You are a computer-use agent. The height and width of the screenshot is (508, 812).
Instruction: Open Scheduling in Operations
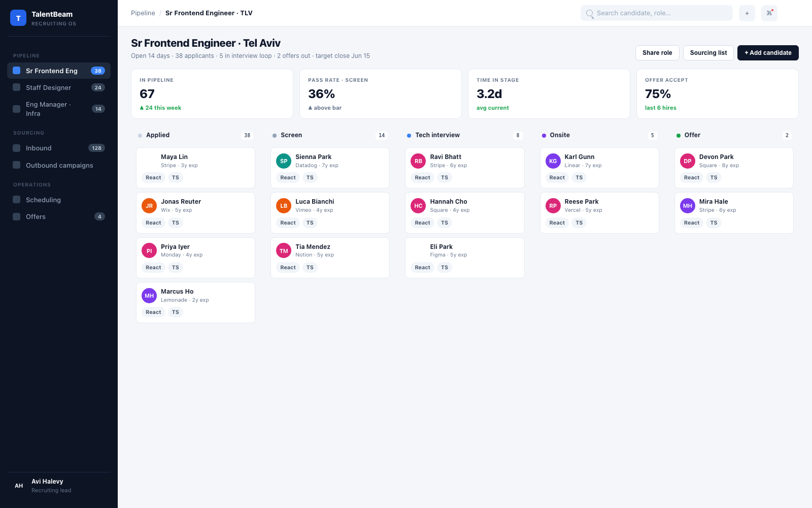[x=59, y=200]
